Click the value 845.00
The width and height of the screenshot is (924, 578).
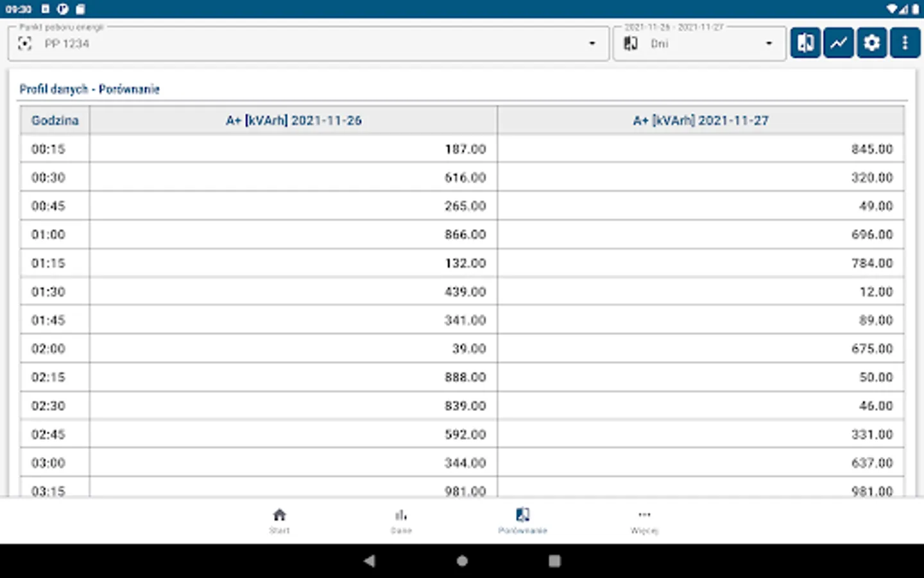[x=872, y=149]
